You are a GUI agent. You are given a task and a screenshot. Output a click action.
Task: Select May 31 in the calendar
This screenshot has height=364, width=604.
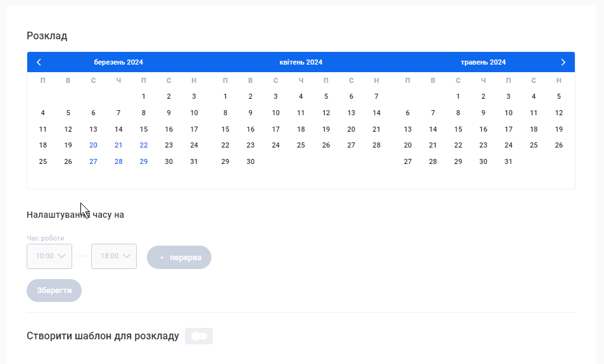click(508, 161)
